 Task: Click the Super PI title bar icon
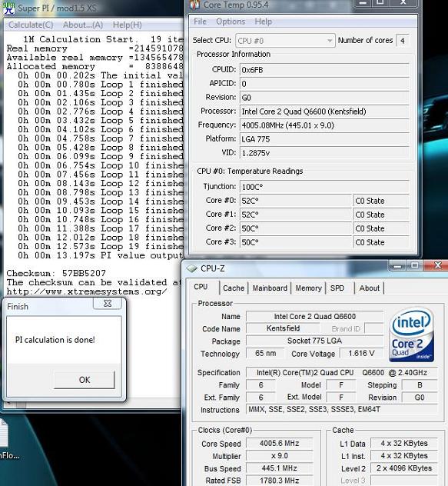pyautogui.click(x=8, y=8)
